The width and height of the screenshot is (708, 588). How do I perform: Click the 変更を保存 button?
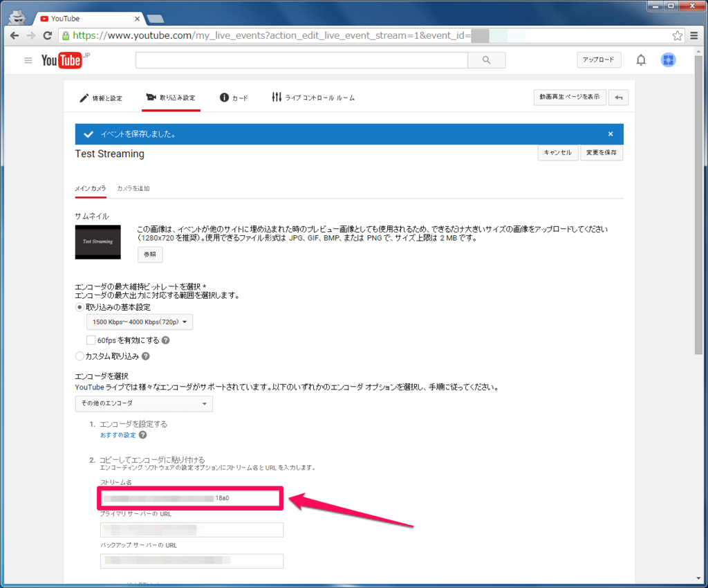click(602, 153)
